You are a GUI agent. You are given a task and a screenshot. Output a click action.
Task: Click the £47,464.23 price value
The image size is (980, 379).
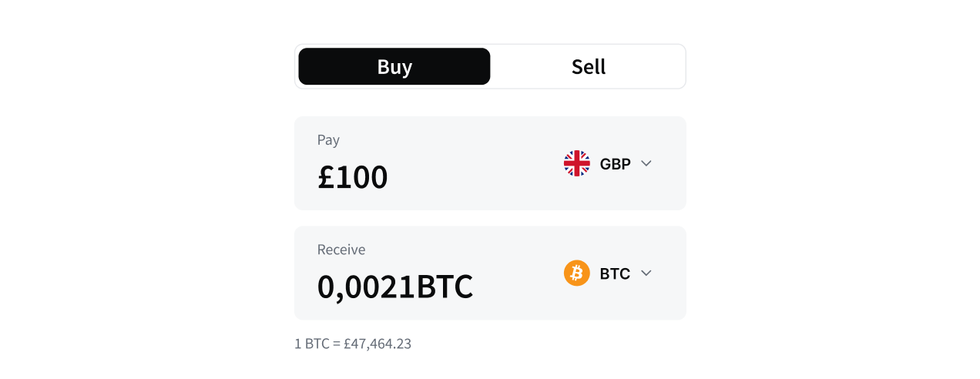coord(378,344)
